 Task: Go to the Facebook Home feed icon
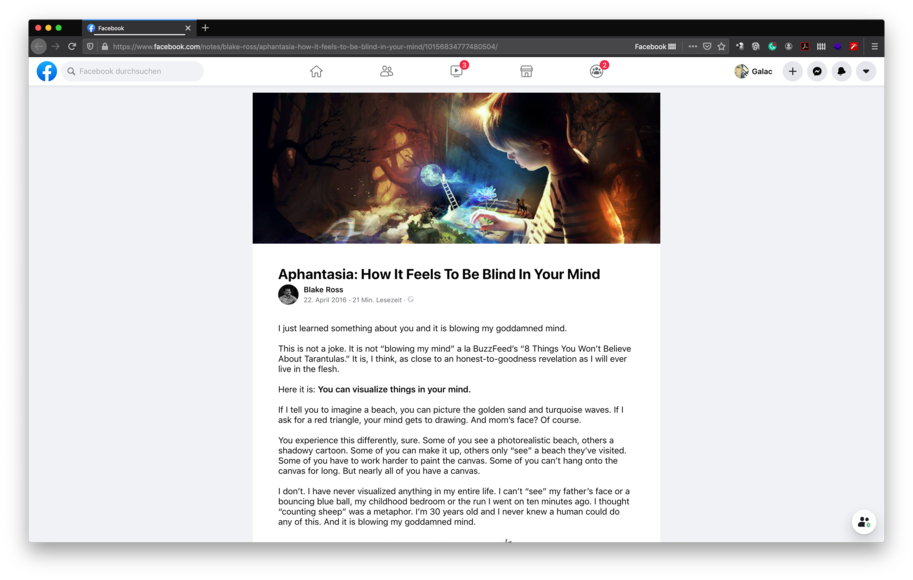tap(316, 71)
